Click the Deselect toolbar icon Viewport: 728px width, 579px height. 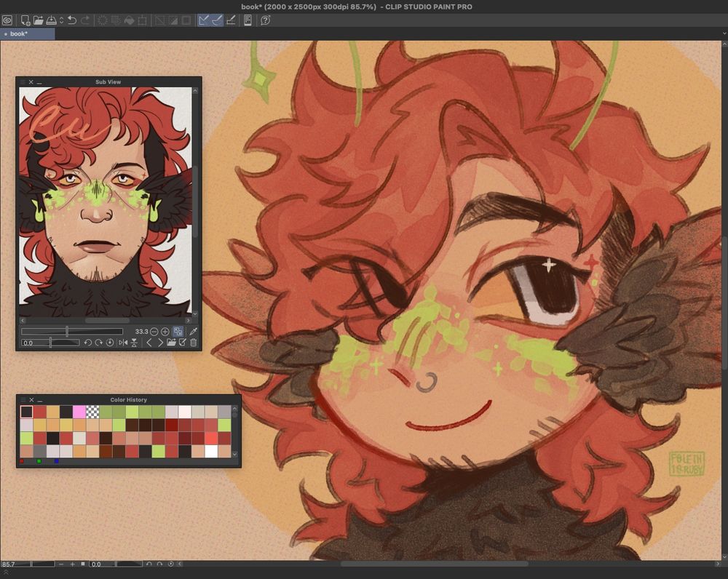tap(159, 20)
